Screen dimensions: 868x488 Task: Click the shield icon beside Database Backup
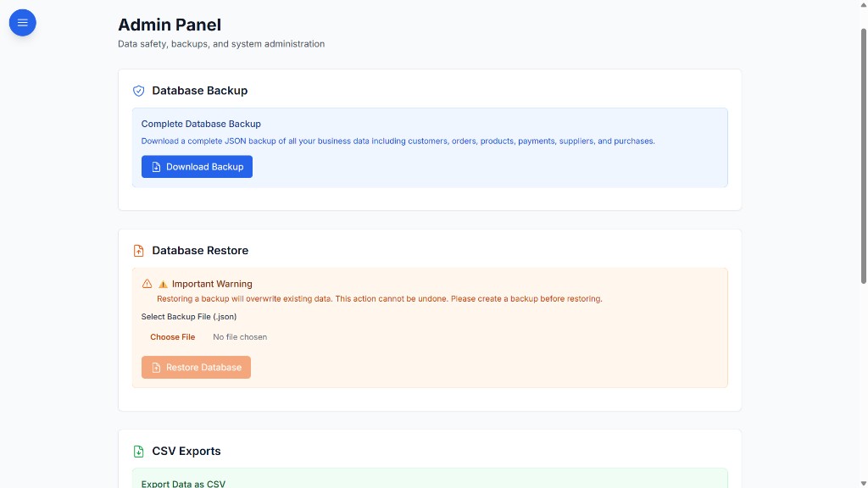[x=138, y=91]
